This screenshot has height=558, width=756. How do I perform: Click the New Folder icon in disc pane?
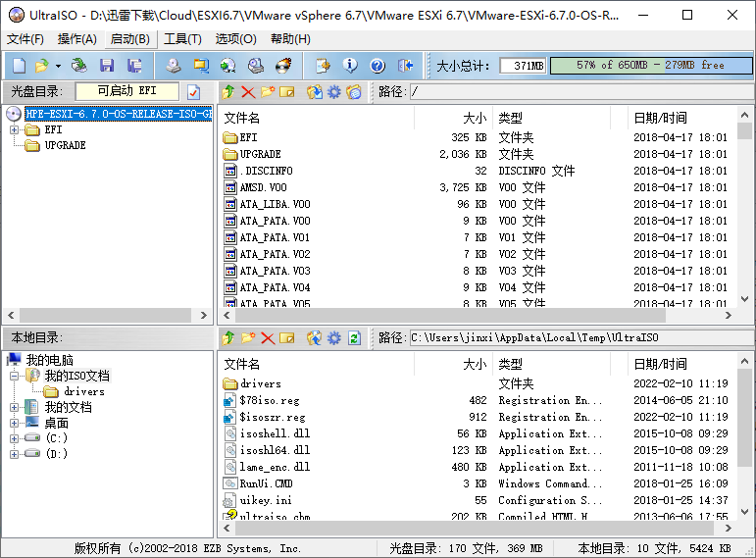pos(268,91)
